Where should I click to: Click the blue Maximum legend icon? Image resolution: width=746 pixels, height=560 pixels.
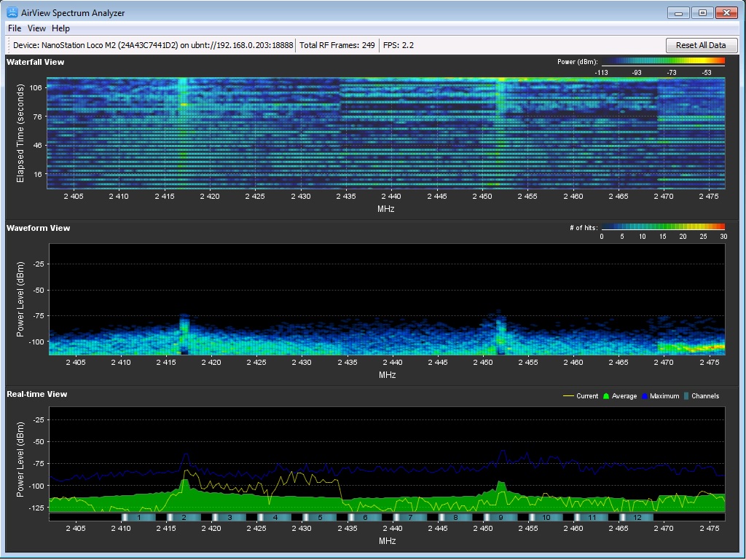[x=645, y=396]
